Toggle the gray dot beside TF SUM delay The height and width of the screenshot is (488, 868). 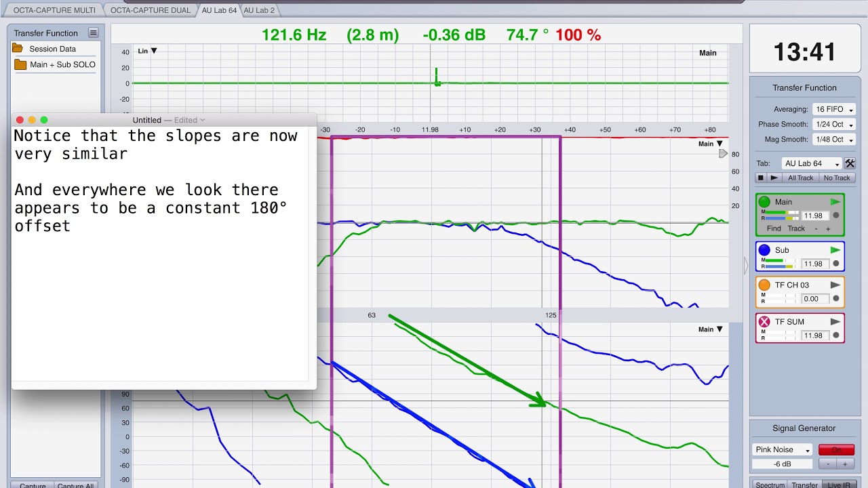836,335
